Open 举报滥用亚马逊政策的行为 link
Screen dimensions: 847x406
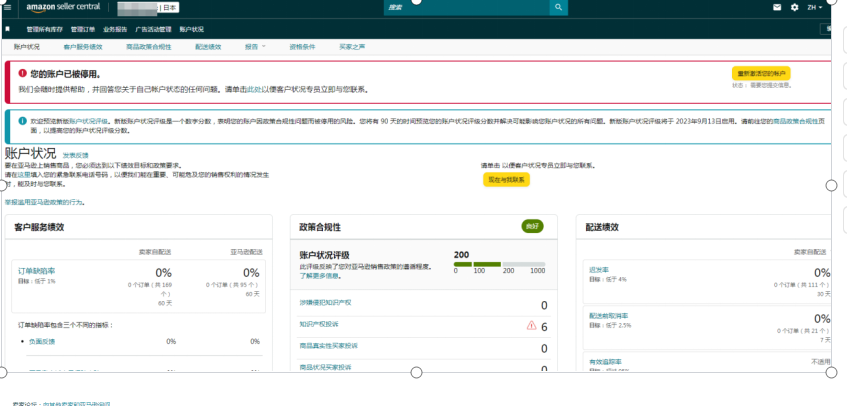click(x=44, y=202)
